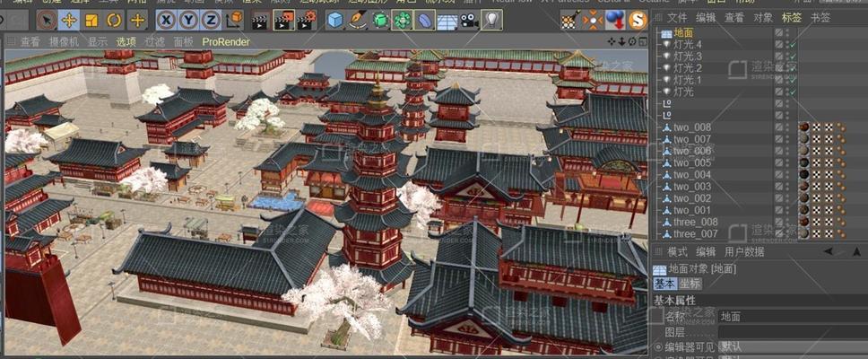Viewport: 868px width, 359px height.
Task: Add a cube primitive object
Action: 334,21
